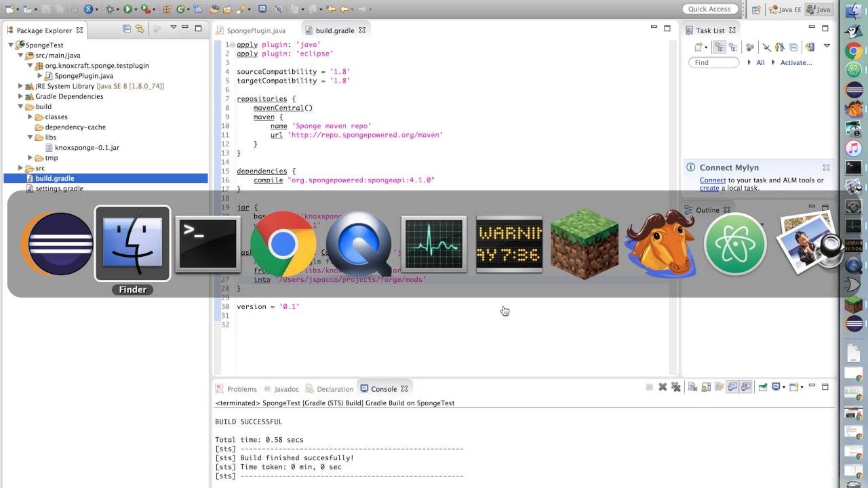The width and height of the screenshot is (868, 488).
Task: Toggle Show Console on Standard Out change
Action: (x=732, y=387)
